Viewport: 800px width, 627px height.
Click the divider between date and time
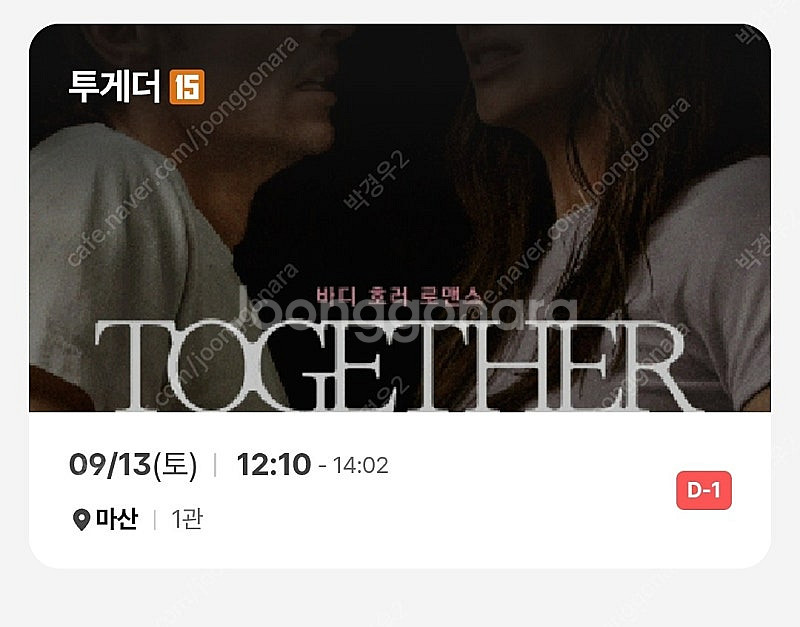215,465
